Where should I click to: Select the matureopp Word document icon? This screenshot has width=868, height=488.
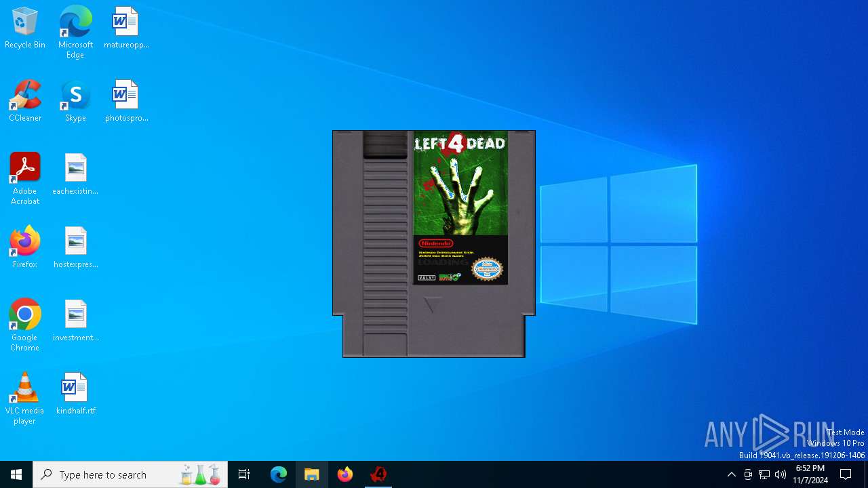pyautogui.click(x=126, y=28)
